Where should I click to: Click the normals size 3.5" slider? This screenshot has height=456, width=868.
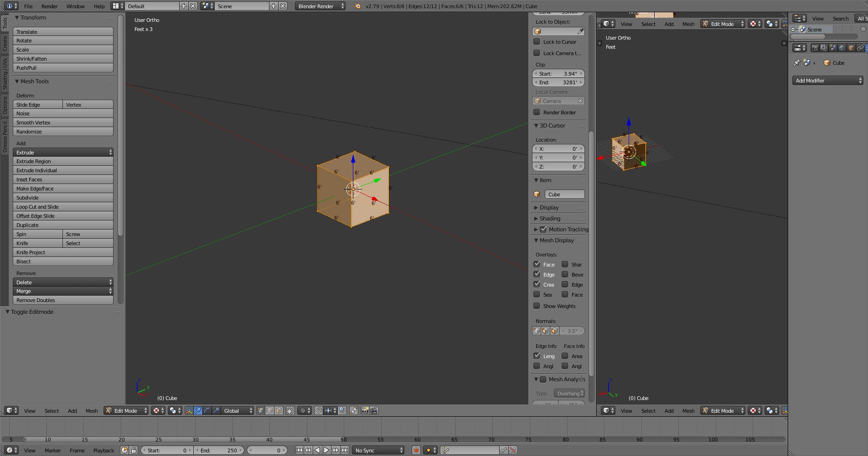[x=572, y=331]
